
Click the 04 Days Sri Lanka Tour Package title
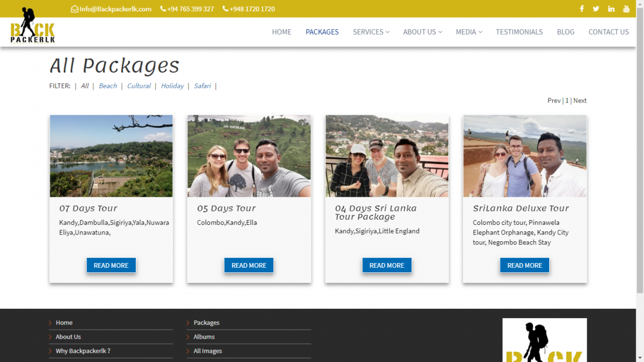click(x=376, y=213)
